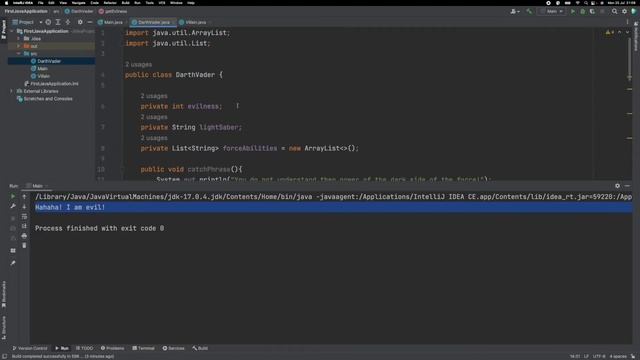
Task: Open Project panel options gear
Action: (80, 22)
